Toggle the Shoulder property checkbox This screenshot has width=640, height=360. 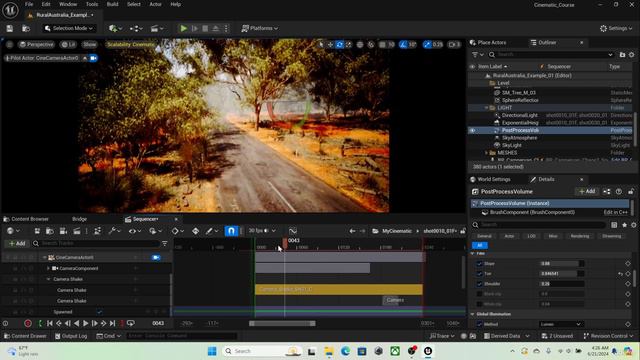[480, 284]
